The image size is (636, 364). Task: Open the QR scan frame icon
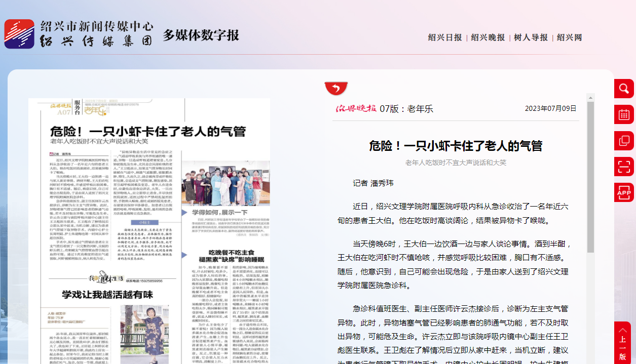pyautogui.click(x=624, y=167)
